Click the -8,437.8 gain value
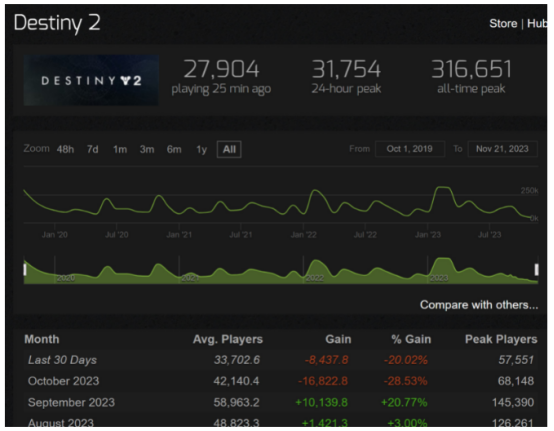The image size is (554, 431). (326, 360)
